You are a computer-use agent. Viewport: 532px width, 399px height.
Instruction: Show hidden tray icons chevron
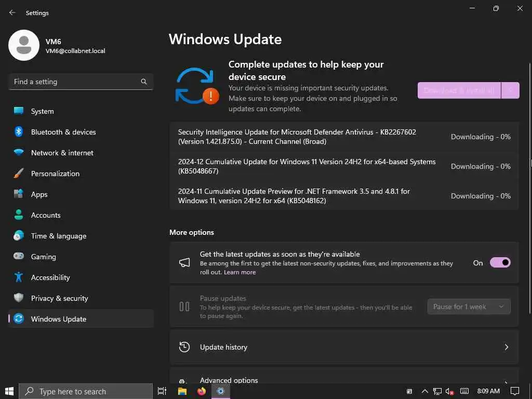click(x=424, y=391)
